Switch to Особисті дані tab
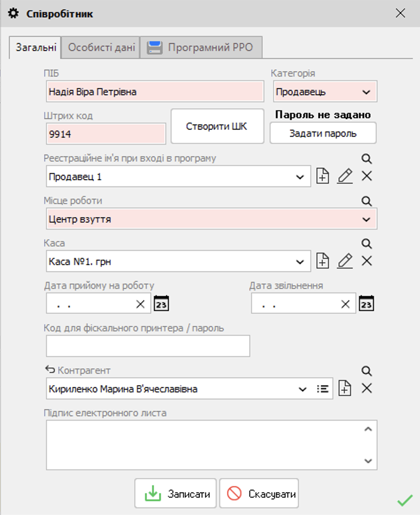 (x=101, y=47)
